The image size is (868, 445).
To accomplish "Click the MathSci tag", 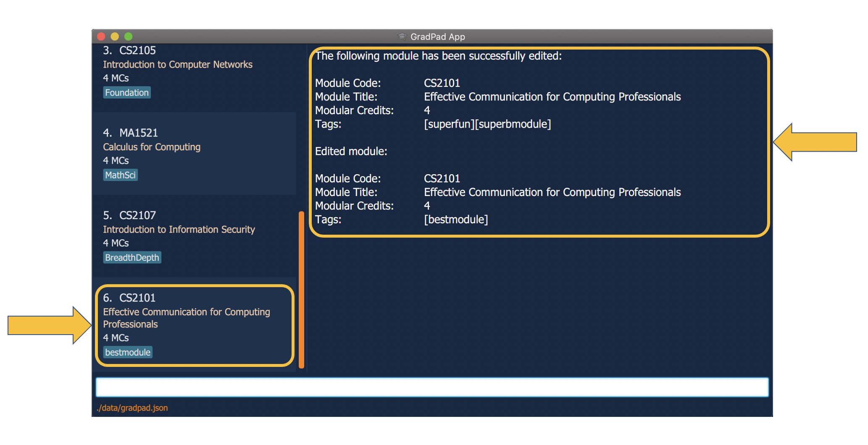I will (x=120, y=175).
